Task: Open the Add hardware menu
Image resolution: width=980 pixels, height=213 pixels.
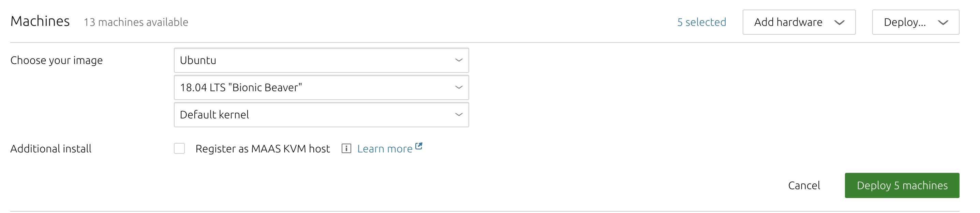Action: click(x=788, y=22)
